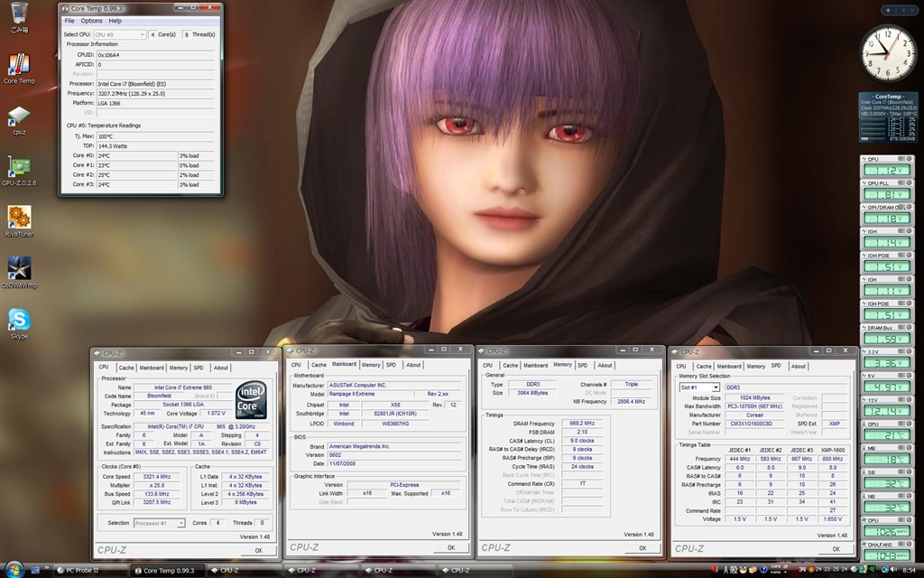Click the CoreTemp sidebar gadget
The height and width of the screenshot is (578, 924).
(x=888, y=117)
